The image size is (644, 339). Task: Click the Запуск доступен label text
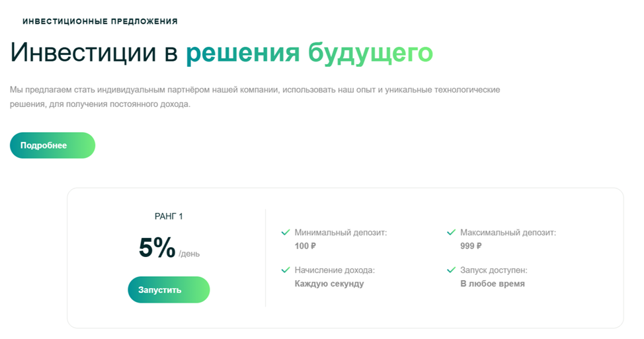click(494, 270)
